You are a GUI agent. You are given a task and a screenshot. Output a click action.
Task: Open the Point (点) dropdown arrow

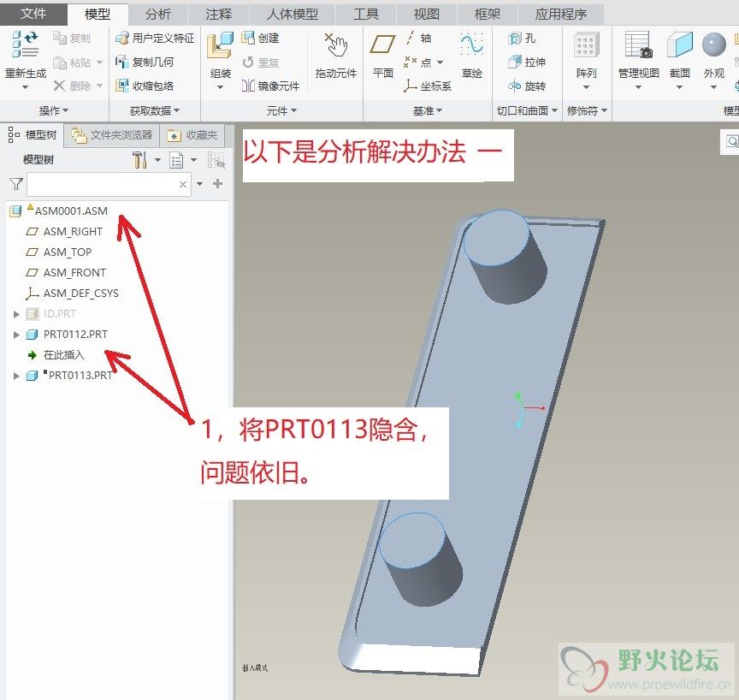click(440, 62)
